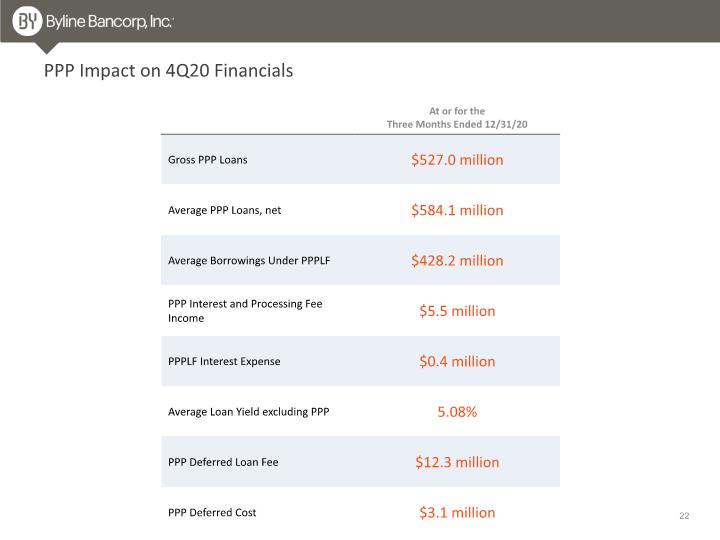Click the 5.08% yield value

[x=457, y=412]
